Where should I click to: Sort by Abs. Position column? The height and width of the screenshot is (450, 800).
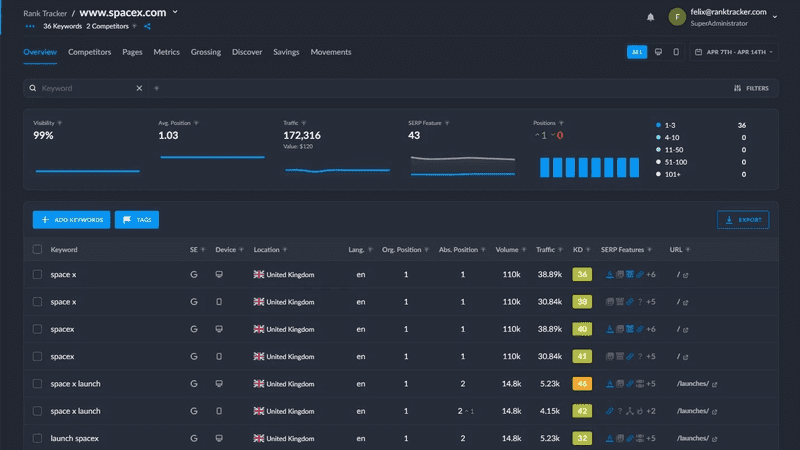462,249
